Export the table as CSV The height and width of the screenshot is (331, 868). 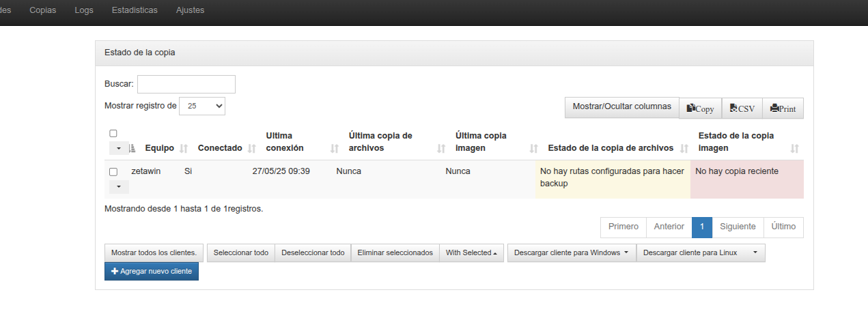point(742,109)
